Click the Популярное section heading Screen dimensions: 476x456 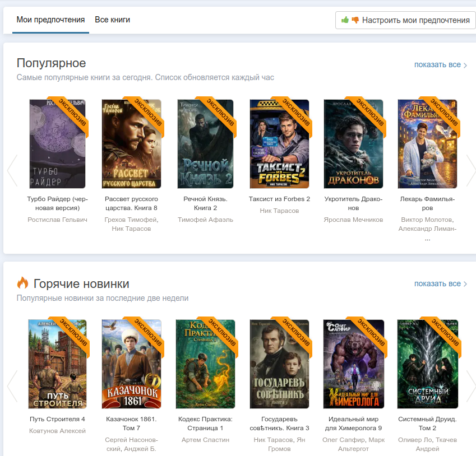52,63
